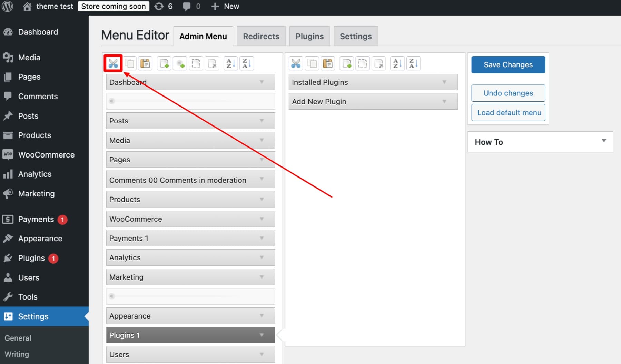621x364 pixels.
Task: Sort submenu items descending with the Z-A icon
Action: coord(413,63)
